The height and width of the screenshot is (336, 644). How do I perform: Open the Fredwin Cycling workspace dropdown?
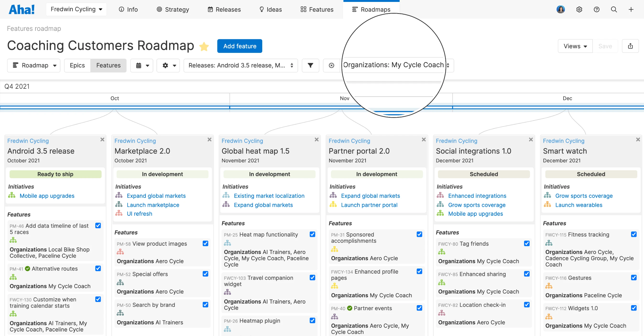point(76,9)
